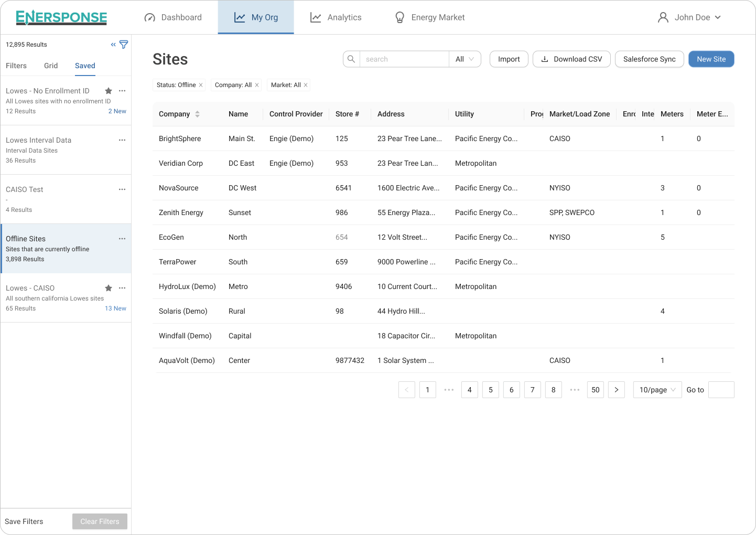Screen dimensions: 756x535
Task: Switch to the Grid tab in sidebar
Action: pos(51,66)
